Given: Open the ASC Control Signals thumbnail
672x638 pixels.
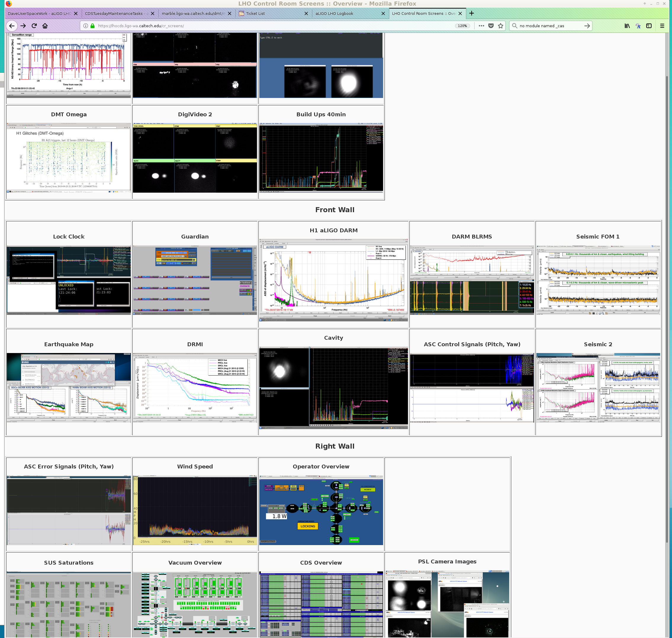Looking at the screenshot, I should pyautogui.click(x=472, y=388).
